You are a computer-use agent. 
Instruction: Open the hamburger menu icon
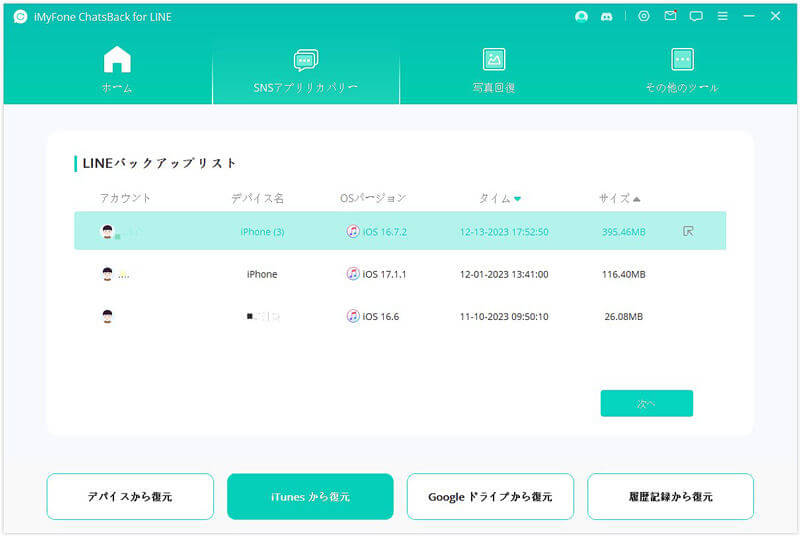pyautogui.click(x=722, y=16)
